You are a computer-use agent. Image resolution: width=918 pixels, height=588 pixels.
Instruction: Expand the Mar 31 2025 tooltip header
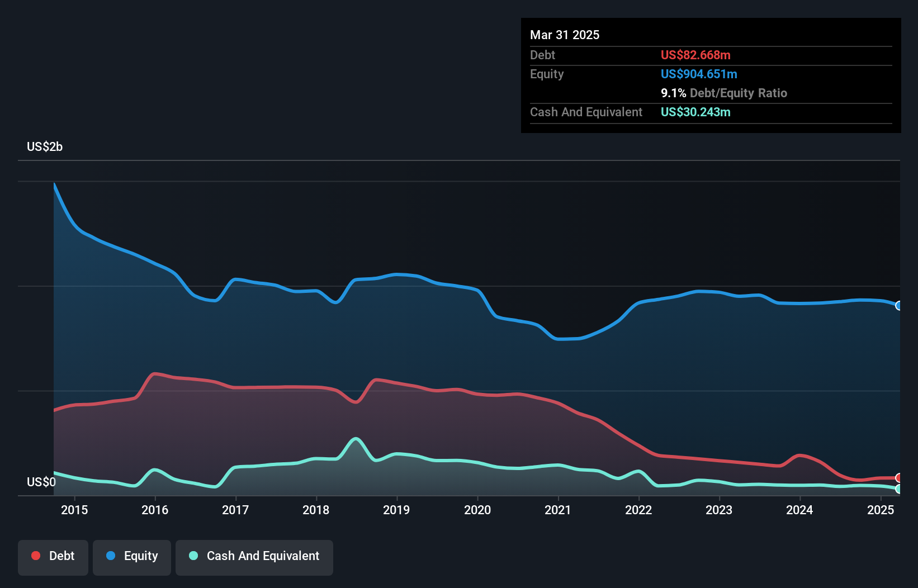click(565, 35)
